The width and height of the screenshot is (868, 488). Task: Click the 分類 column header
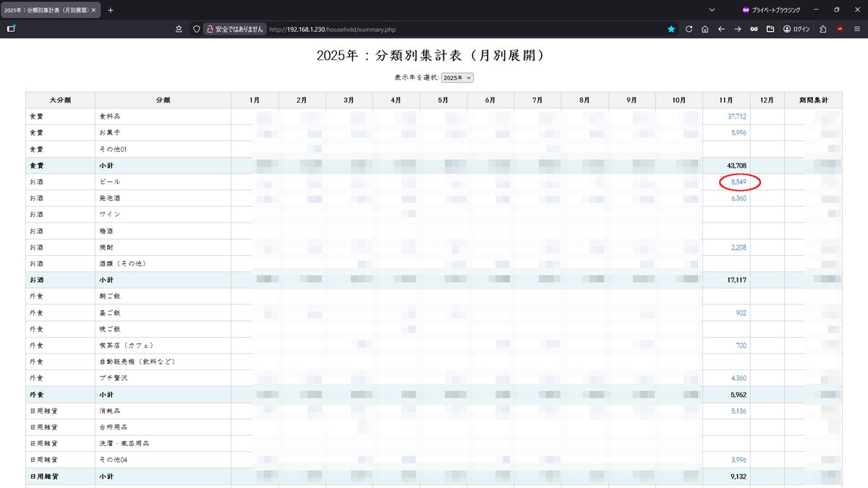coord(163,100)
